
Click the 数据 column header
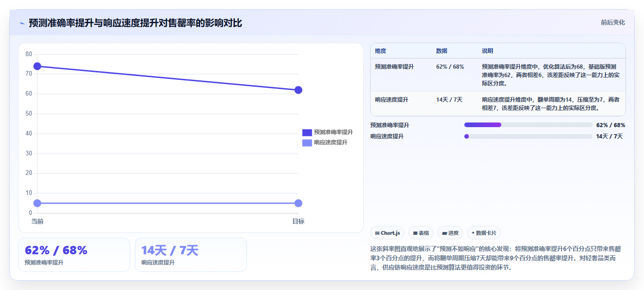pyautogui.click(x=442, y=51)
